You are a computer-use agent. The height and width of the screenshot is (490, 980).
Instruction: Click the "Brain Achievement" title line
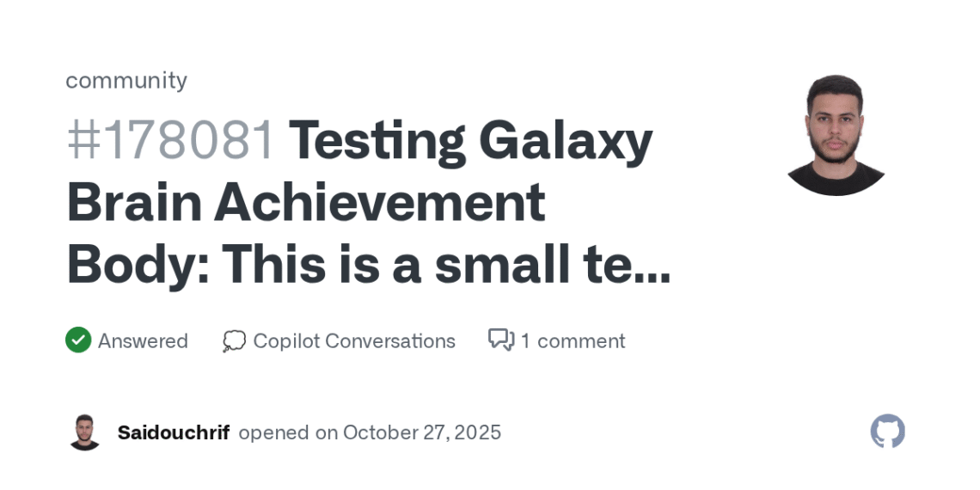(x=306, y=203)
